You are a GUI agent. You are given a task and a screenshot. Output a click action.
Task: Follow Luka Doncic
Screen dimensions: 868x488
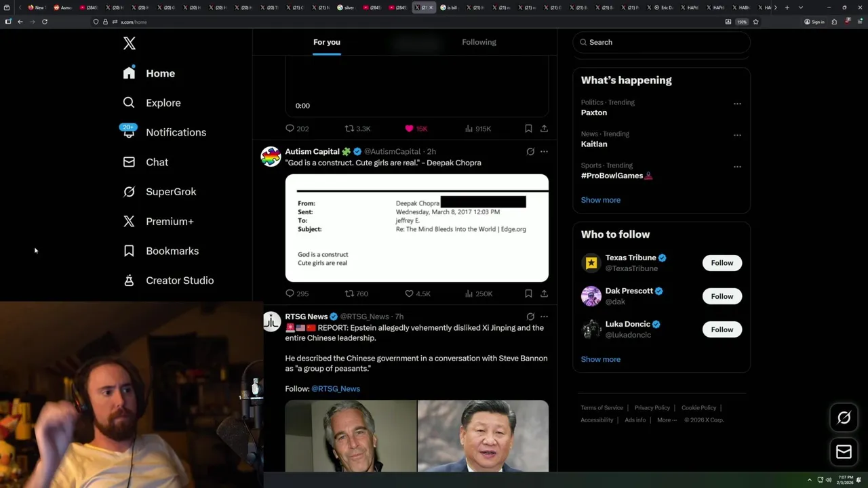(x=722, y=329)
